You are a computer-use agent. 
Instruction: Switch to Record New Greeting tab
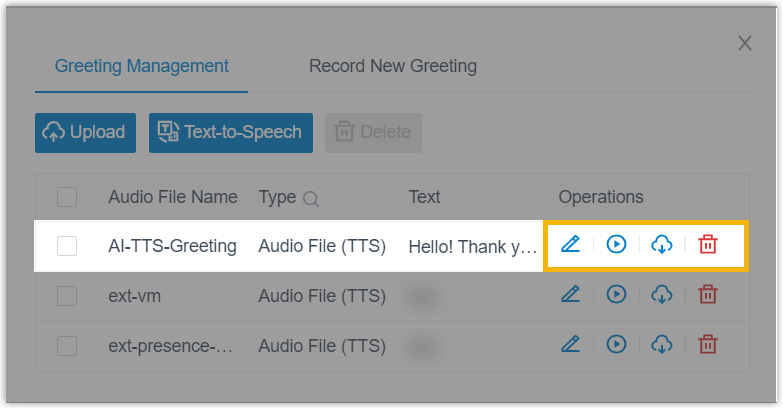click(x=392, y=67)
